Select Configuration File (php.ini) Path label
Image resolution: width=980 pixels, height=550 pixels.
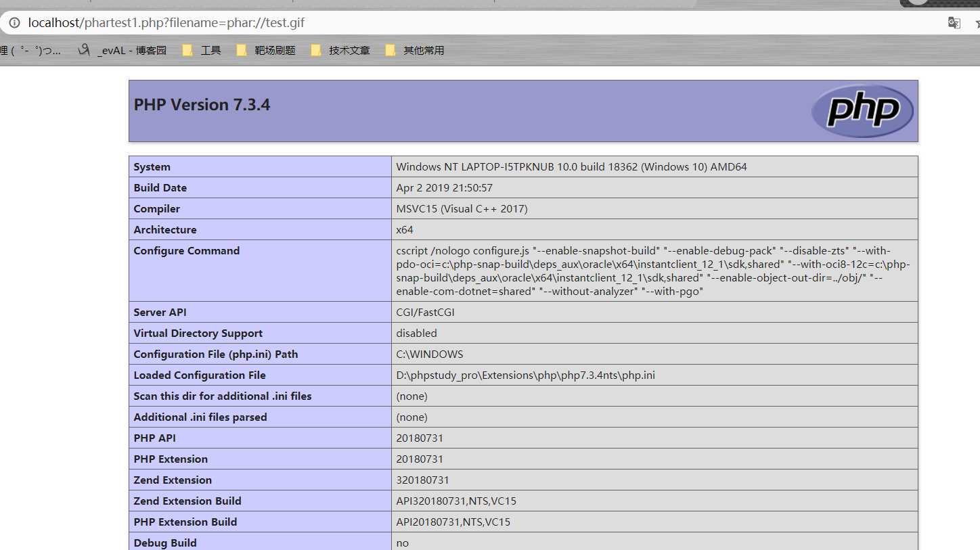pyautogui.click(x=215, y=354)
